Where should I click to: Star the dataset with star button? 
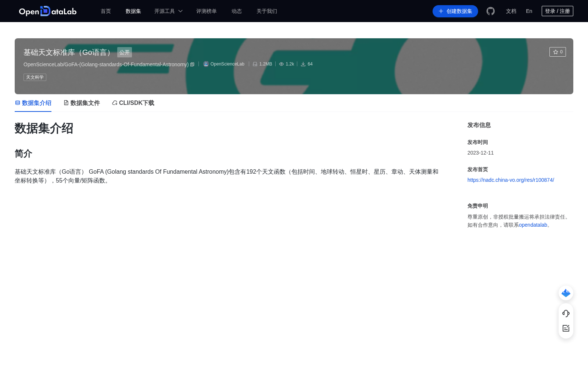[x=557, y=52]
